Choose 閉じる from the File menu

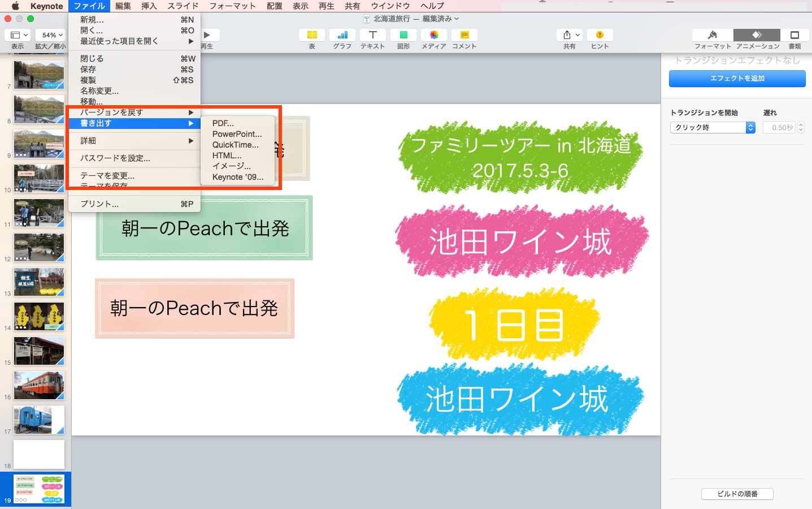click(x=134, y=59)
